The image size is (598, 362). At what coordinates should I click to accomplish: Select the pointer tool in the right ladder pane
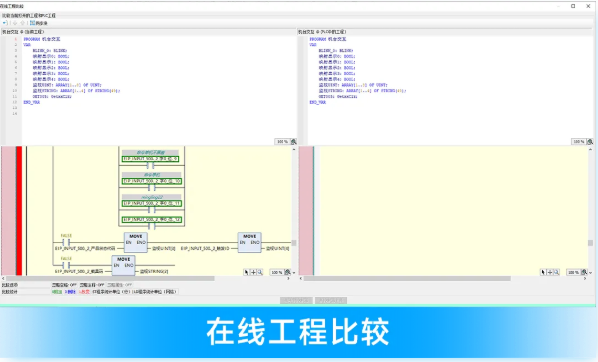[543, 272]
